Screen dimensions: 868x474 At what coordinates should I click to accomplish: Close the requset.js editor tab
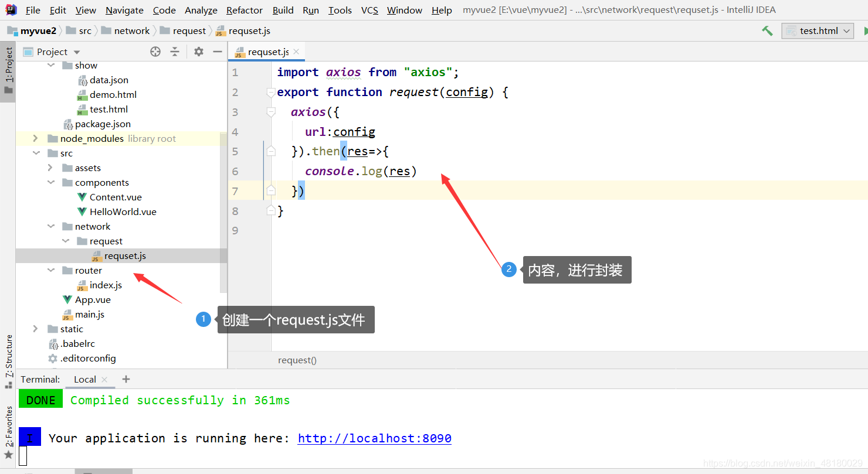(x=296, y=52)
